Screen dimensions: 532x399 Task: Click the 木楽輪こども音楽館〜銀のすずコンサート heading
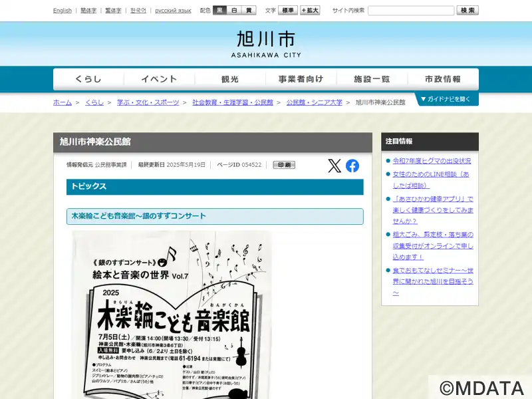point(215,216)
